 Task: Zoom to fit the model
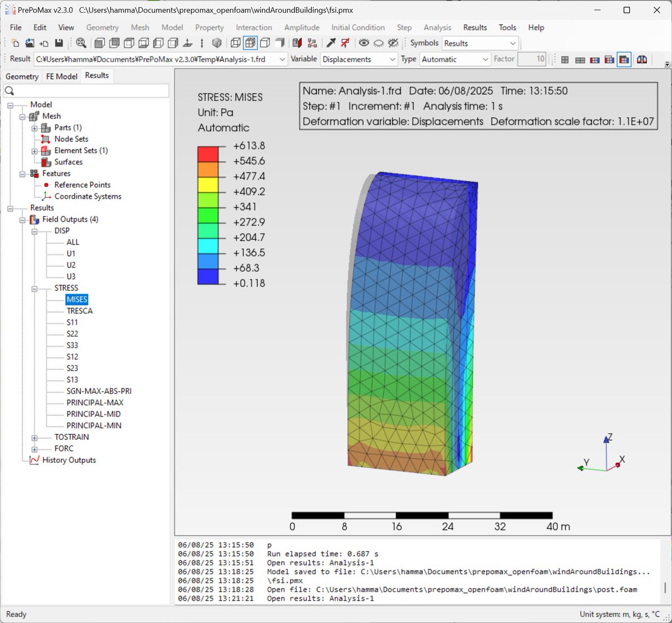(x=81, y=43)
